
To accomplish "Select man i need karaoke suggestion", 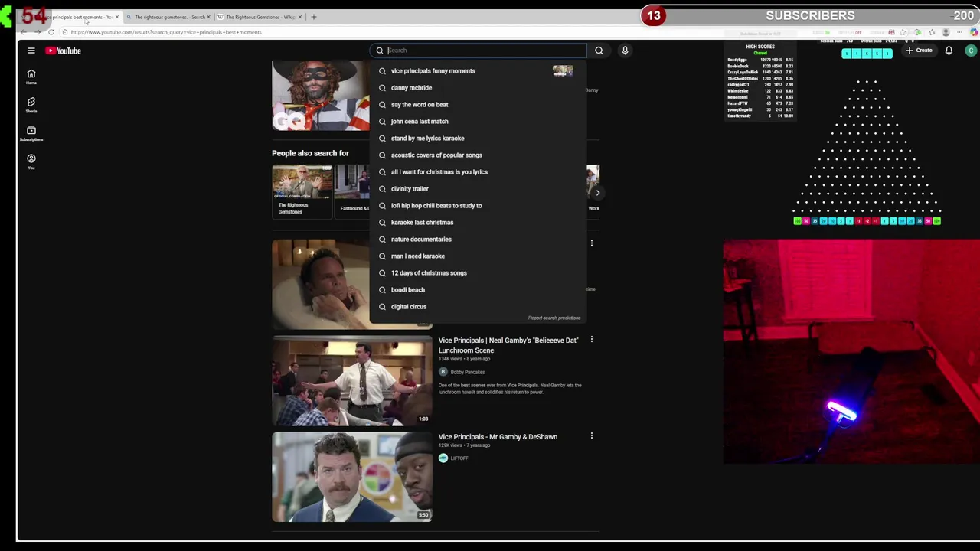I will [x=479, y=256].
